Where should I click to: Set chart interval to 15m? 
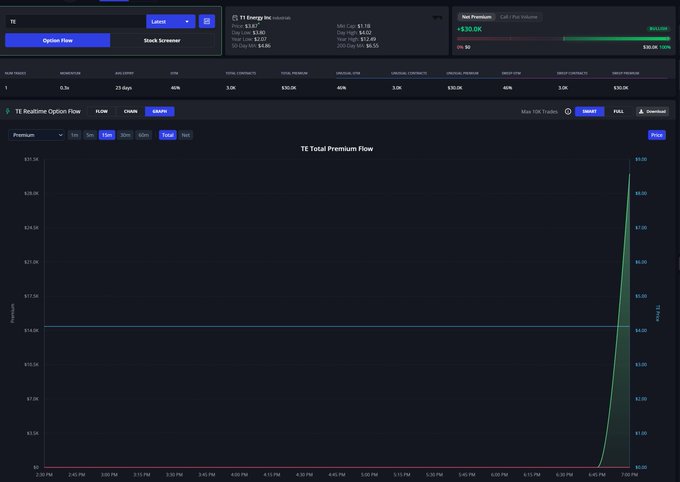pyautogui.click(x=107, y=135)
